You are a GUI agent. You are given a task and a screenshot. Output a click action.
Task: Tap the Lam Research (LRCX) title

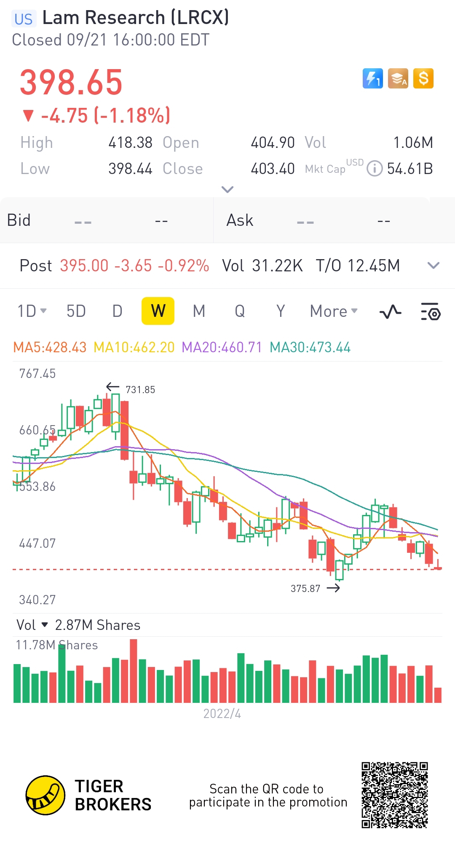click(136, 18)
